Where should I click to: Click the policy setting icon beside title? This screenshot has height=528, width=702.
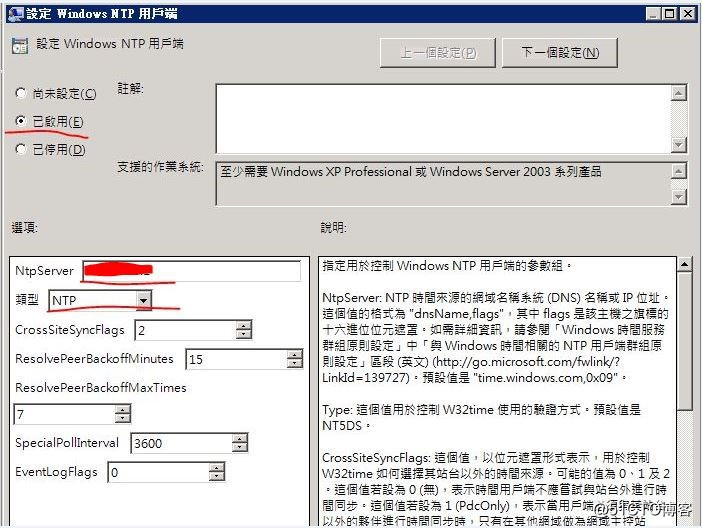point(20,46)
